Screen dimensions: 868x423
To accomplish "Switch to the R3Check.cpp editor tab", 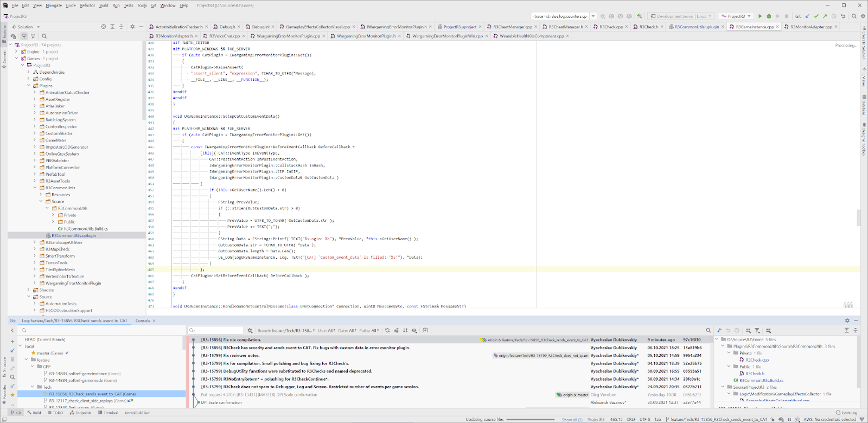I will click(x=611, y=27).
